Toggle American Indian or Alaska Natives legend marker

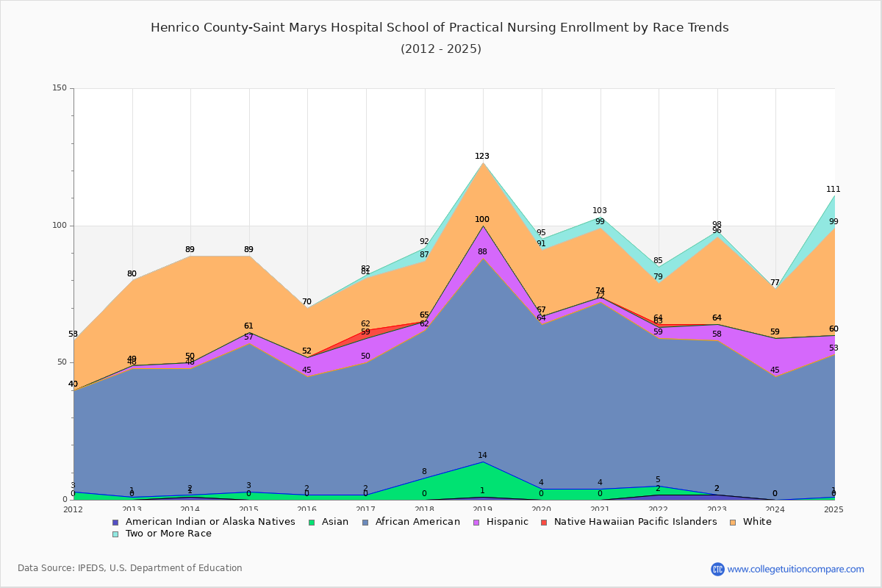click(x=115, y=522)
